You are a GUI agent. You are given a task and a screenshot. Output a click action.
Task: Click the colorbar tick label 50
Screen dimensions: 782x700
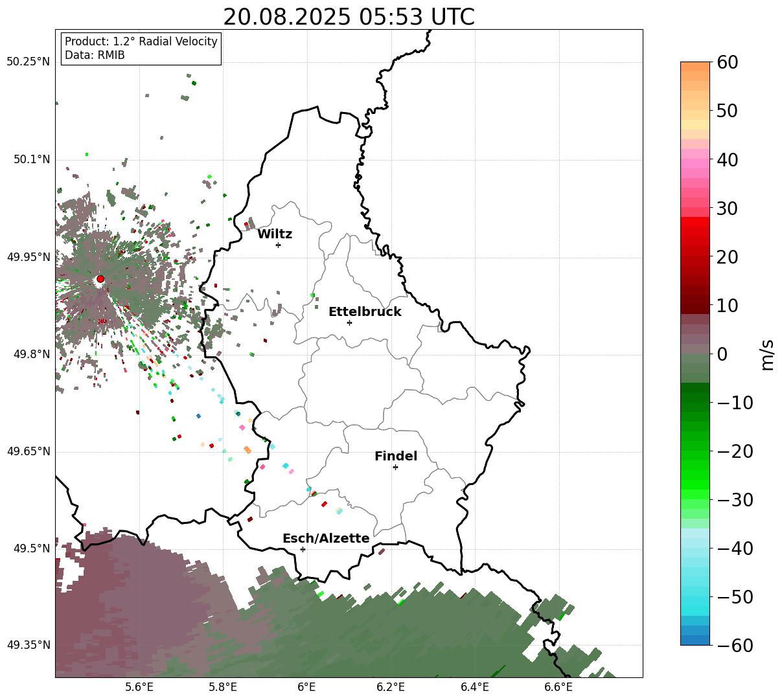click(727, 111)
